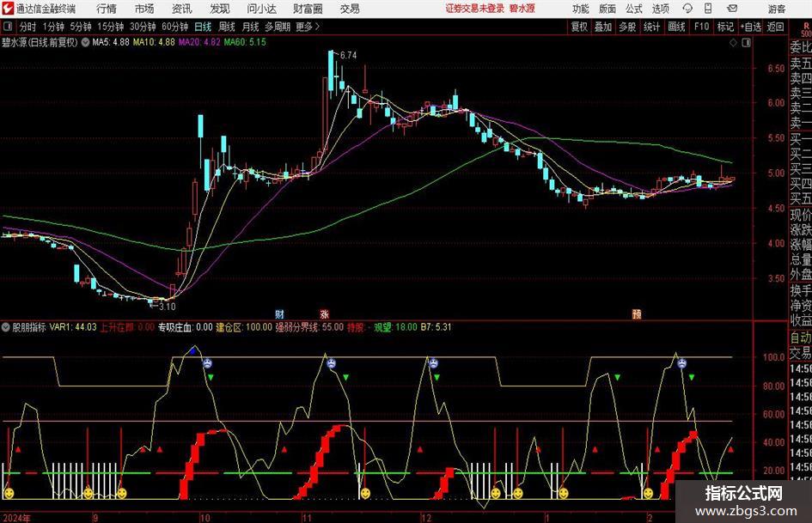Screen dimensions: 812x523
Task: Switch to 60分钟 period tab
Action: (174, 27)
